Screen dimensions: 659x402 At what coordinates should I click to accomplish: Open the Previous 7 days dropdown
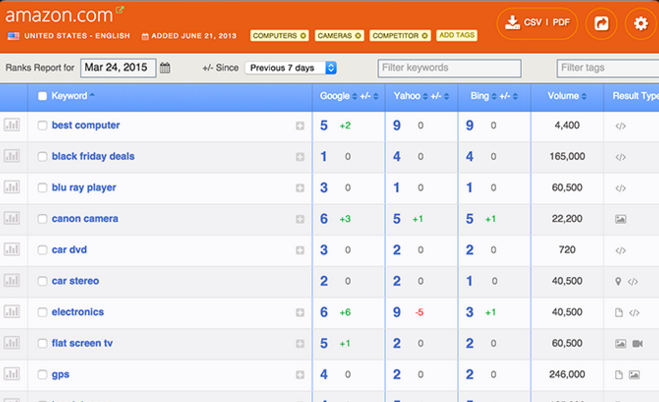coord(291,68)
